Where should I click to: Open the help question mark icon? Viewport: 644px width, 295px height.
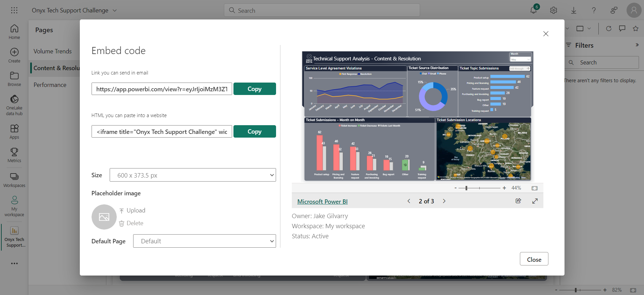coord(594,10)
